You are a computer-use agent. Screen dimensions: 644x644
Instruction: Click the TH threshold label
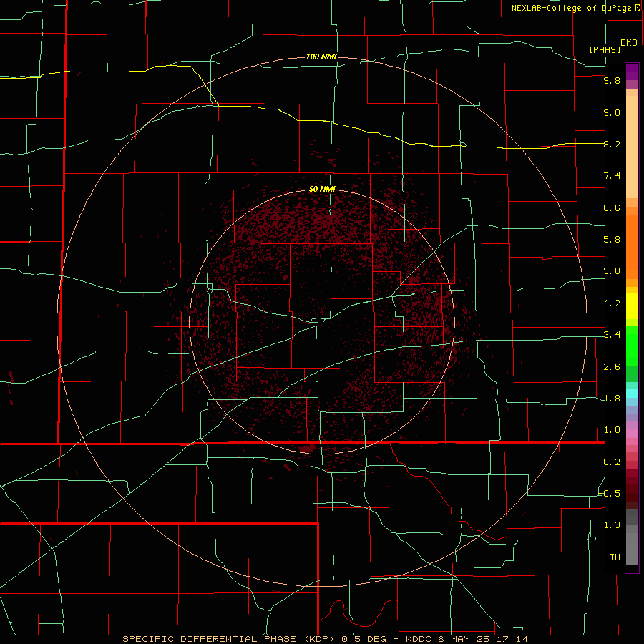(x=615, y=557)
